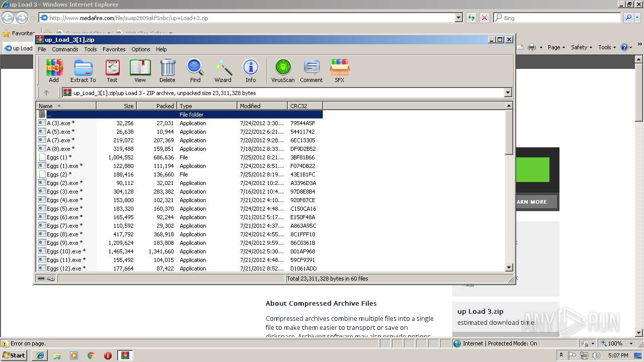Open the Commands menu

pyautogui.click(x=65, y=49)
